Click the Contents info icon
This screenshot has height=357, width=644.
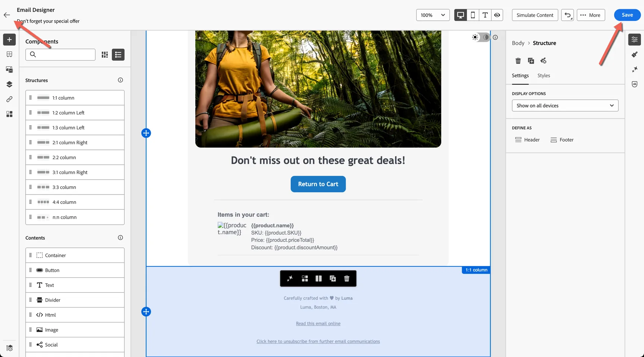click(x=120, y=238)
